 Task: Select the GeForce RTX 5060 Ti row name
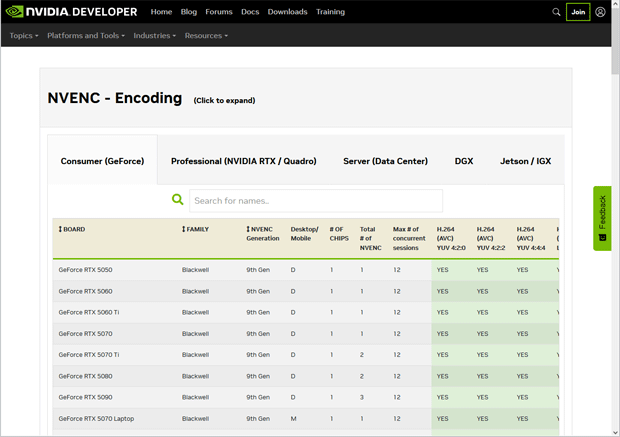coord(89,312)
